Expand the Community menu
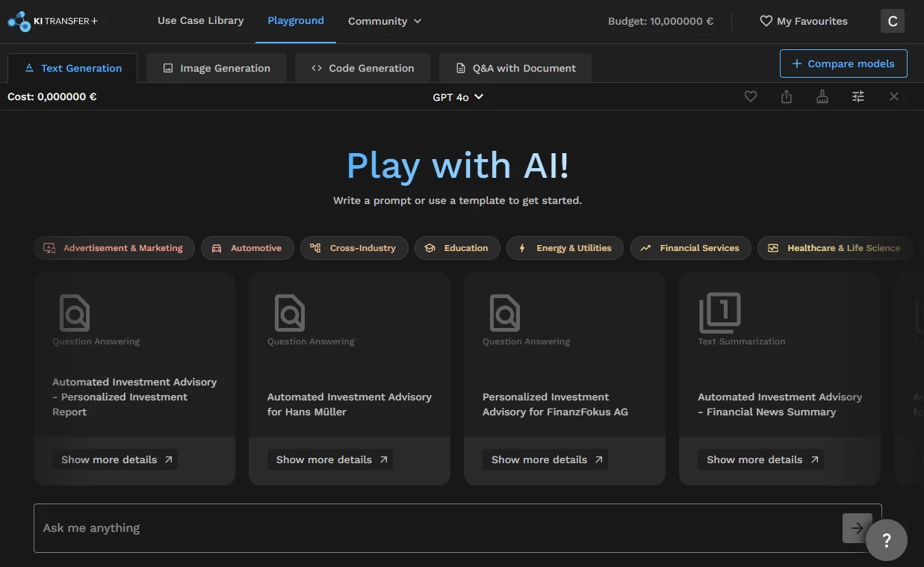The height and width of the screenshot is (567, 924). (x=384, y=21)
